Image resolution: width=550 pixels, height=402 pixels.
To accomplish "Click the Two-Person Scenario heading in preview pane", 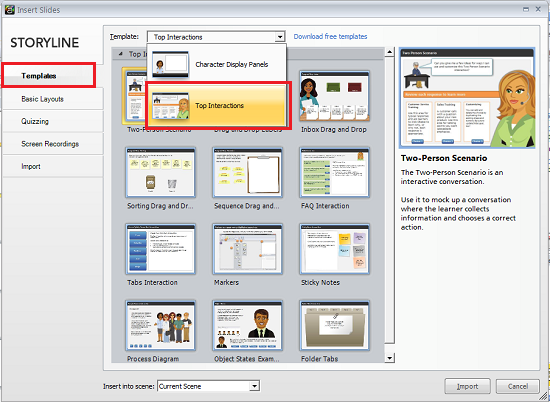I will (444, 158).
